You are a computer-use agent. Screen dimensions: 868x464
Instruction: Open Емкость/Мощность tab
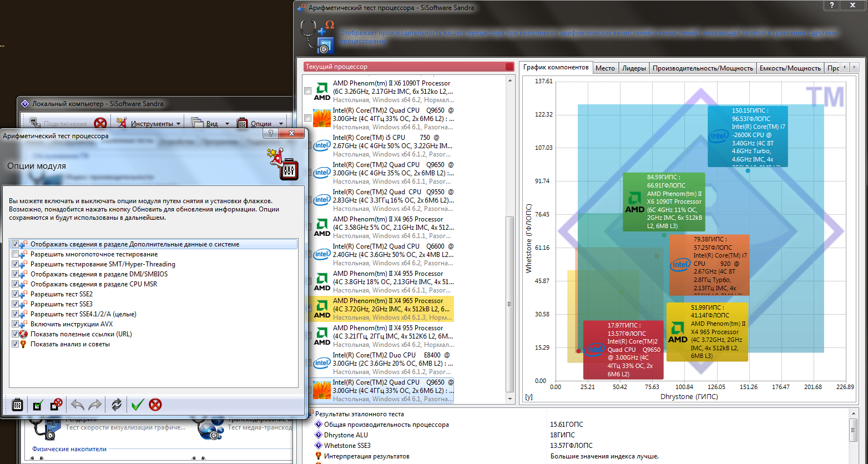point(790,68)
